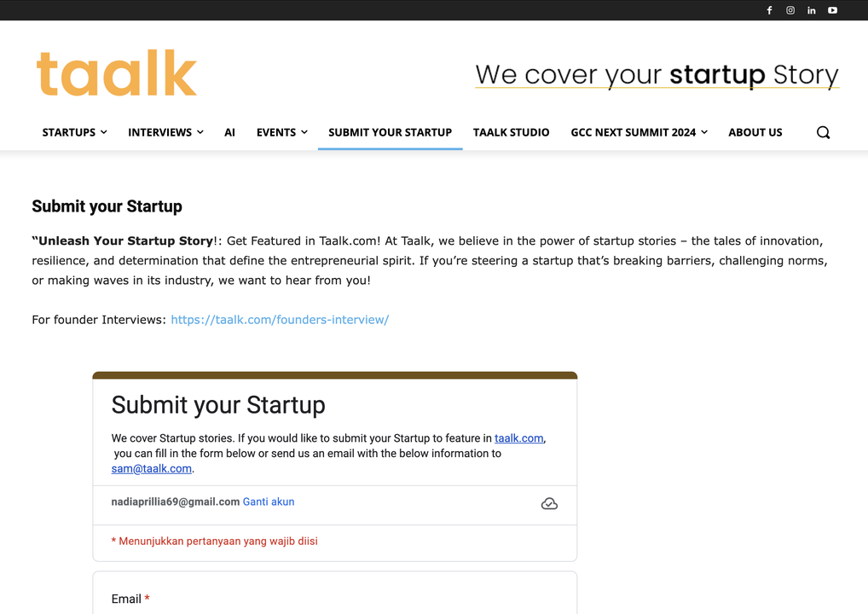Select the Submit Your Startup tab
Screen dimensions: 868x614
pyautogui.click(x=390, y=132)
